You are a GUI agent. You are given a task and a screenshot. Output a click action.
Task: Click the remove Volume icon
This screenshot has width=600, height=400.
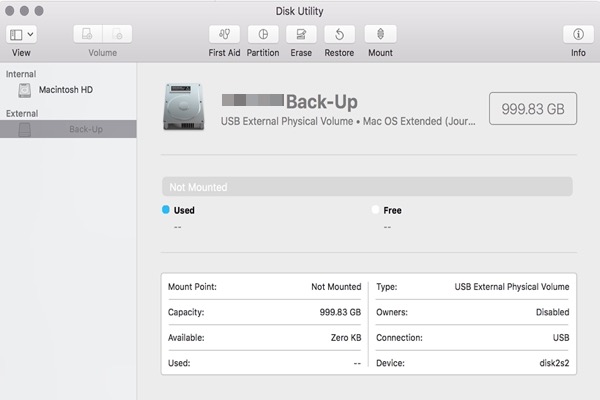[118, 34]
